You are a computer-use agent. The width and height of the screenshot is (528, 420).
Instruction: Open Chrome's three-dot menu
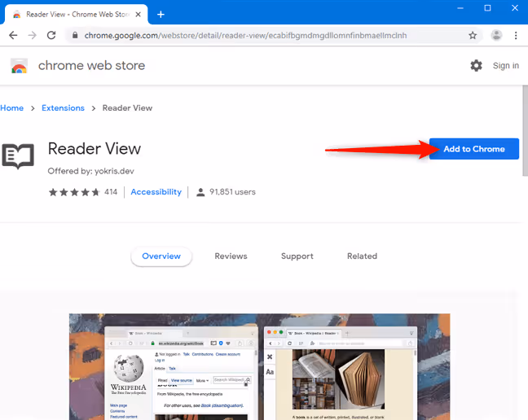(516, 35)
